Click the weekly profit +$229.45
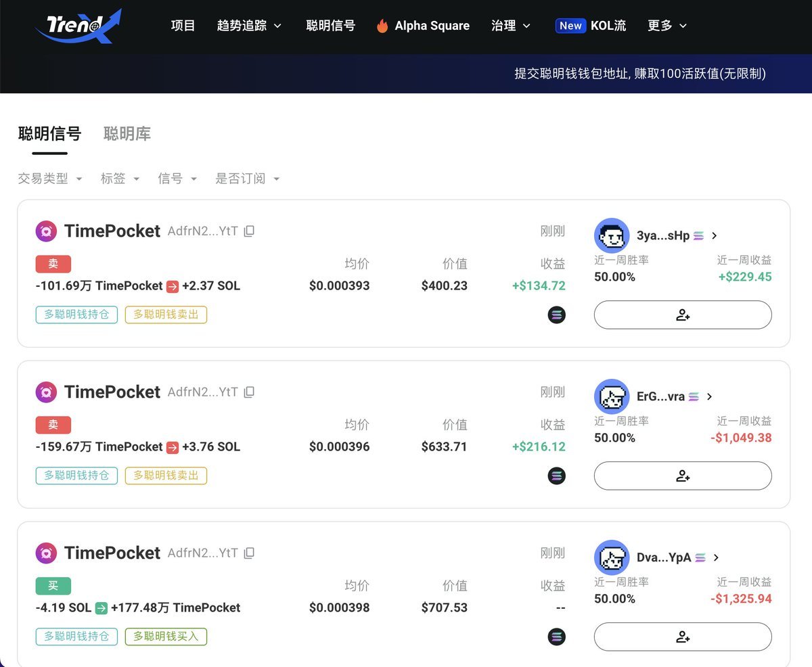 (745, 277)
